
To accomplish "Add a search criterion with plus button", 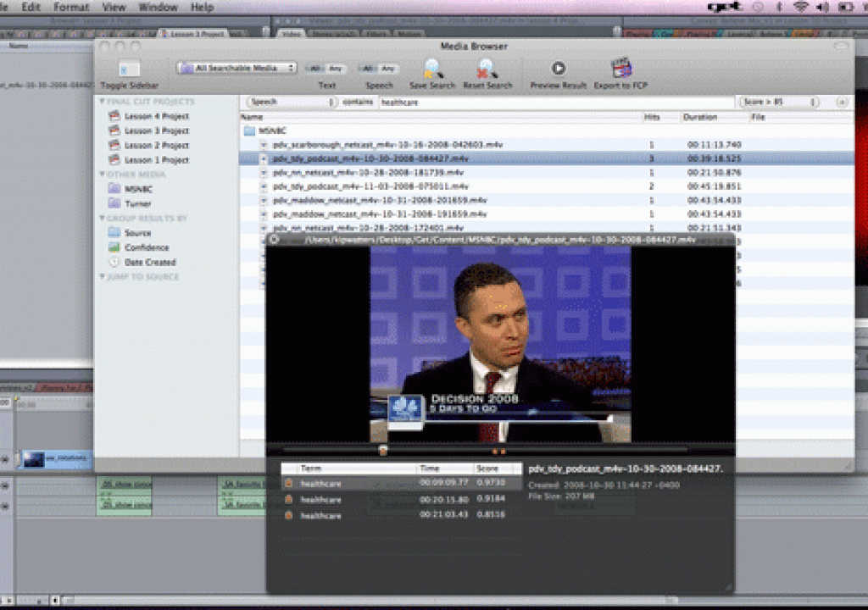I will tap(842, 102).
